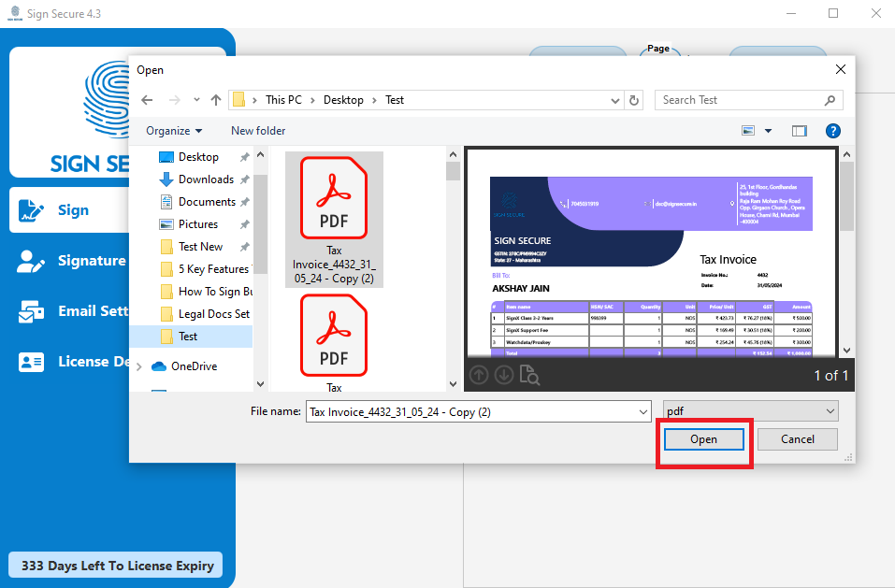Select the second Tax PDF file
The height and width of the screenshot is (588, 895).
[x=334, y=341]
